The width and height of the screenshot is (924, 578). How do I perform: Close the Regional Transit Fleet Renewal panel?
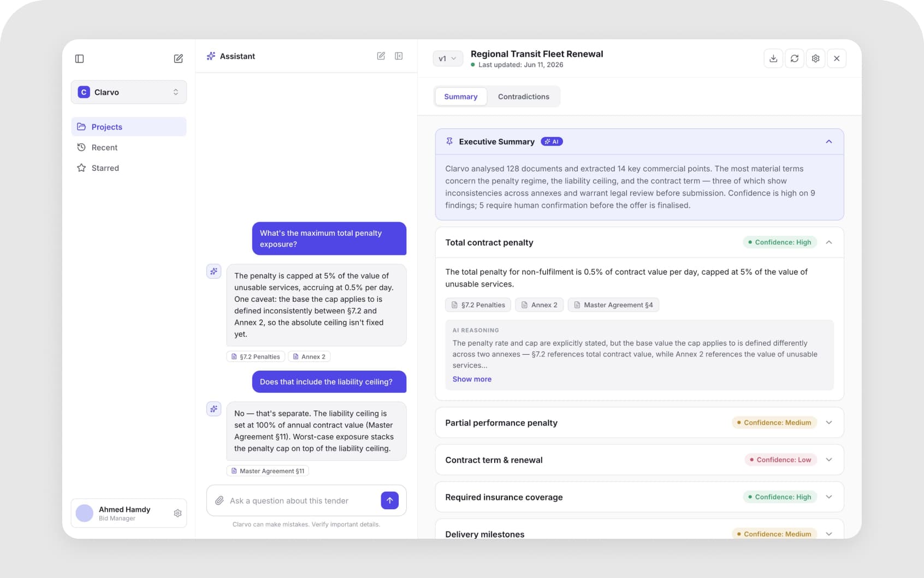[x=837, y=58]
